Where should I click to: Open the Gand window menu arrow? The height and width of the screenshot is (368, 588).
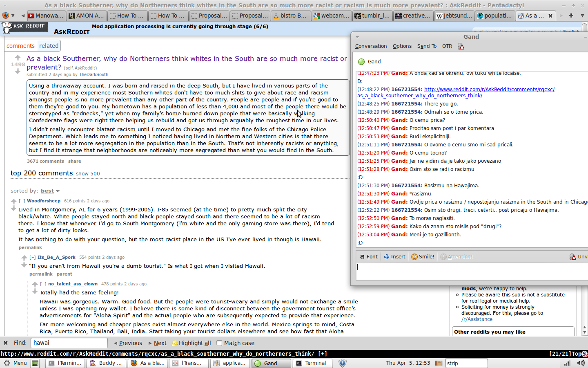[x=357, y=37]
